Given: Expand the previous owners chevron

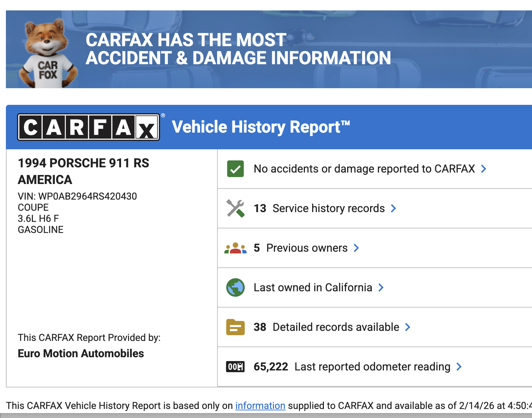Looking at the screenshot, I should (x=356, y=248).
